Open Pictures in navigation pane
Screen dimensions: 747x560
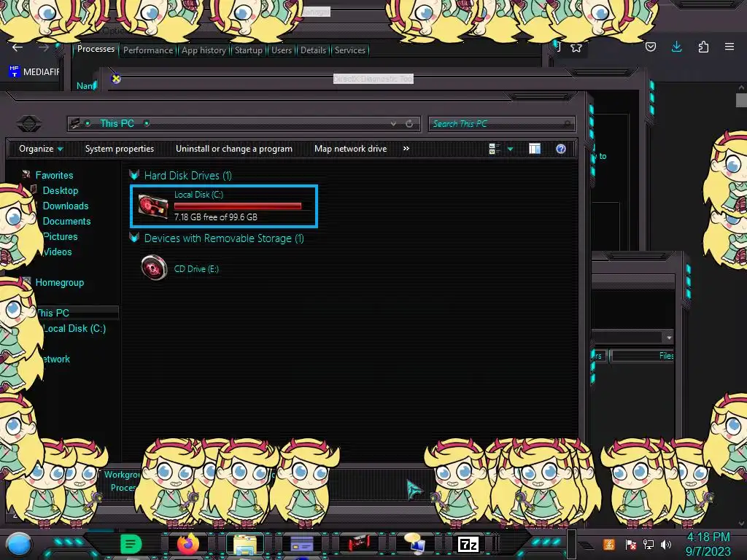tap(61, 236)
